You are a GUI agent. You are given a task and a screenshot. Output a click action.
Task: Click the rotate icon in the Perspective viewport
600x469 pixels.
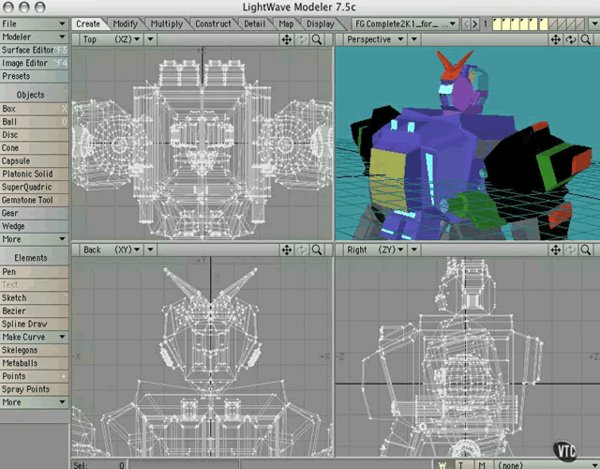click(571, 39)
